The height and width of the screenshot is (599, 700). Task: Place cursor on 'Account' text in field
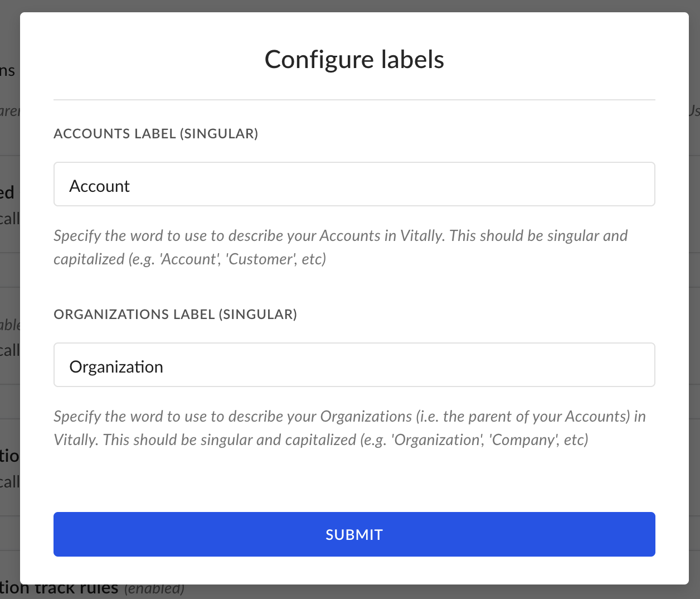click(x=99, y=186)
